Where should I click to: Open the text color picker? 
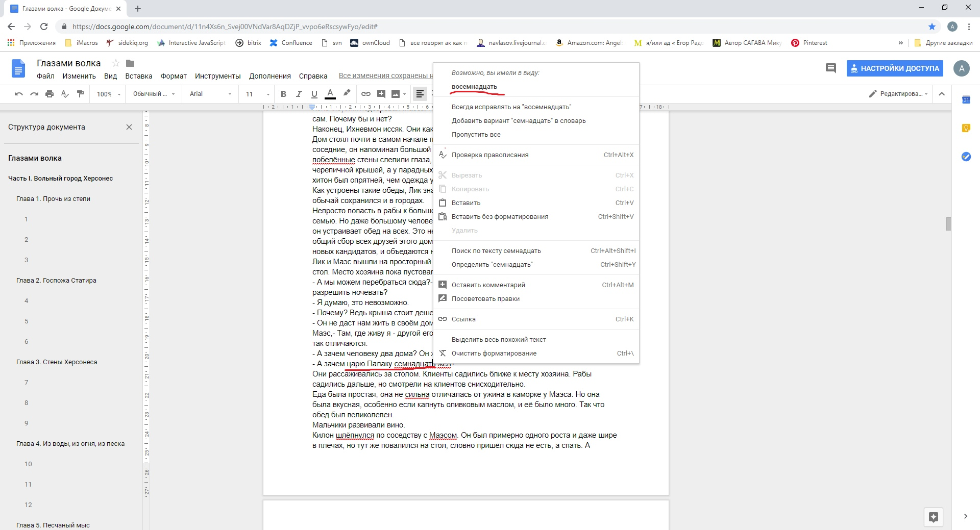(330, 94)
